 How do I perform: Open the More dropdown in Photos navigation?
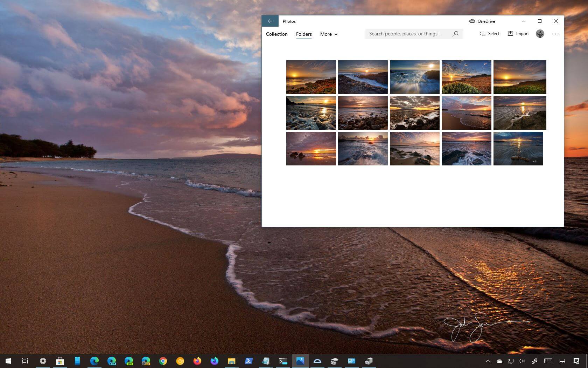(328, 34)
